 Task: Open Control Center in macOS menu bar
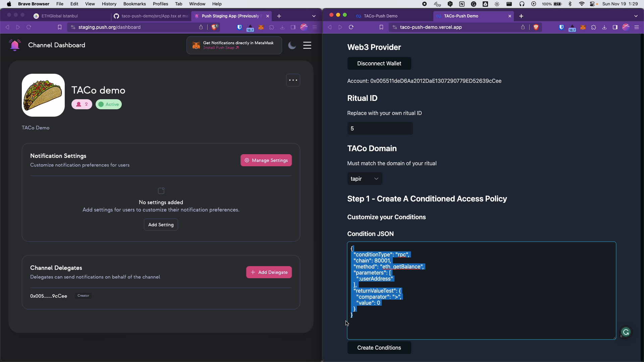pyautogui.click(x=593, y=4)
